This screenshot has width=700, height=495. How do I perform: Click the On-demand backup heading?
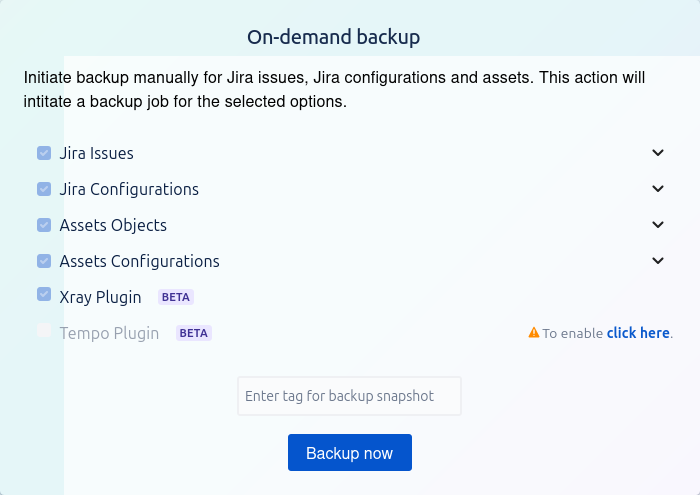[333, 37]
